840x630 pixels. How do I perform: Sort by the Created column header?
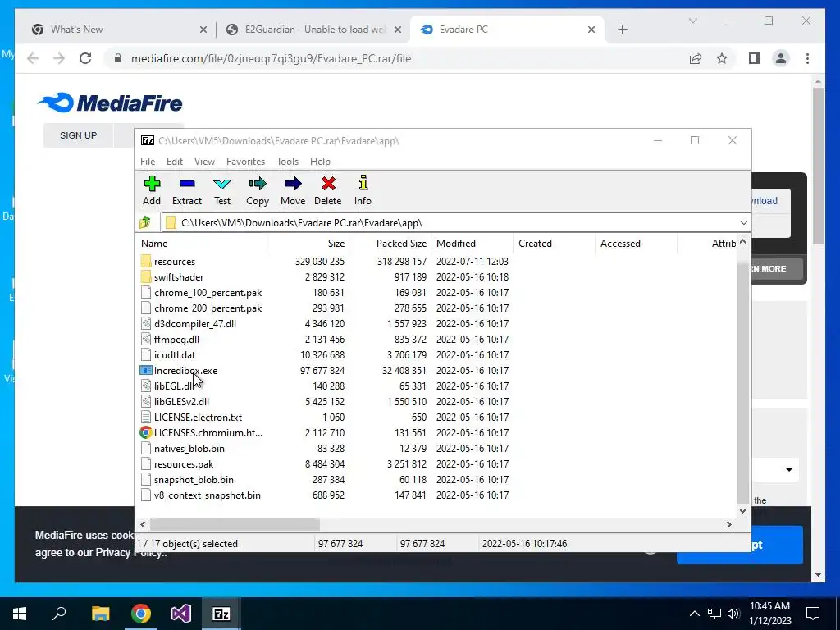click(x=555, y=243)
